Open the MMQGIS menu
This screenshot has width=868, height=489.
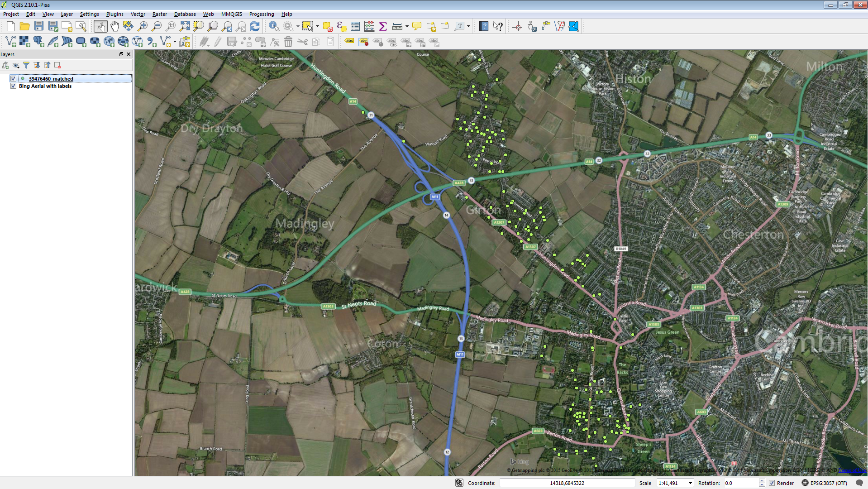[232, 14]
